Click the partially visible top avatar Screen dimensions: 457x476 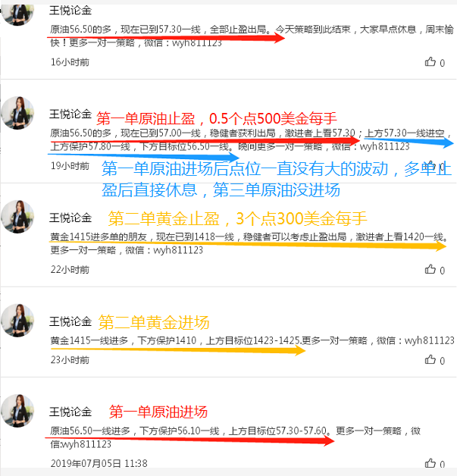[17, 14]
